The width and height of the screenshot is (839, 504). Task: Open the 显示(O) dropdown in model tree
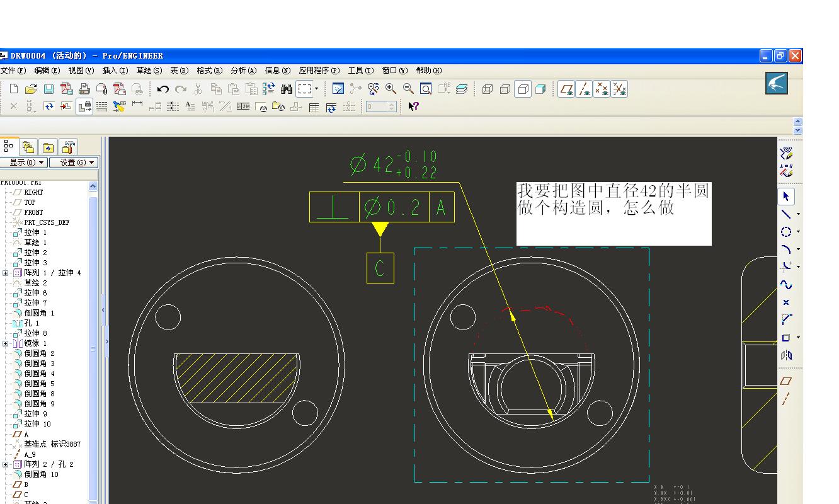point(24,163)
